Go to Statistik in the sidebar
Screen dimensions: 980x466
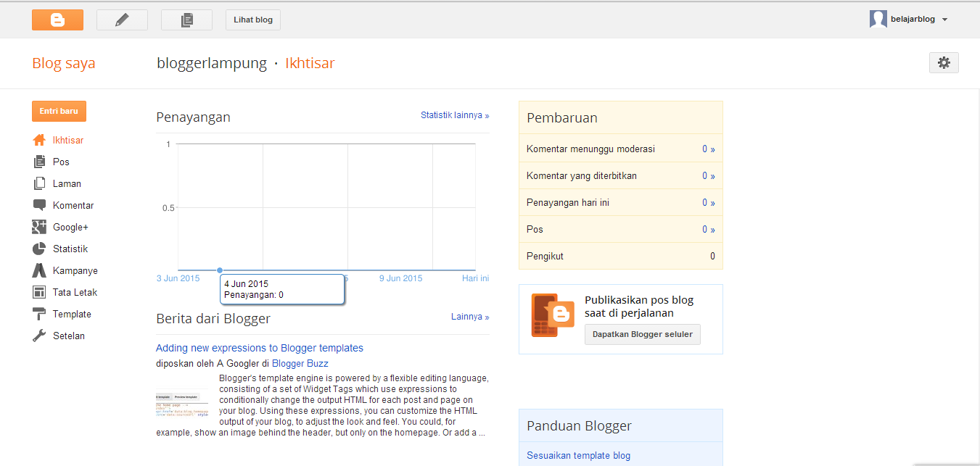[x=70, y=249]
